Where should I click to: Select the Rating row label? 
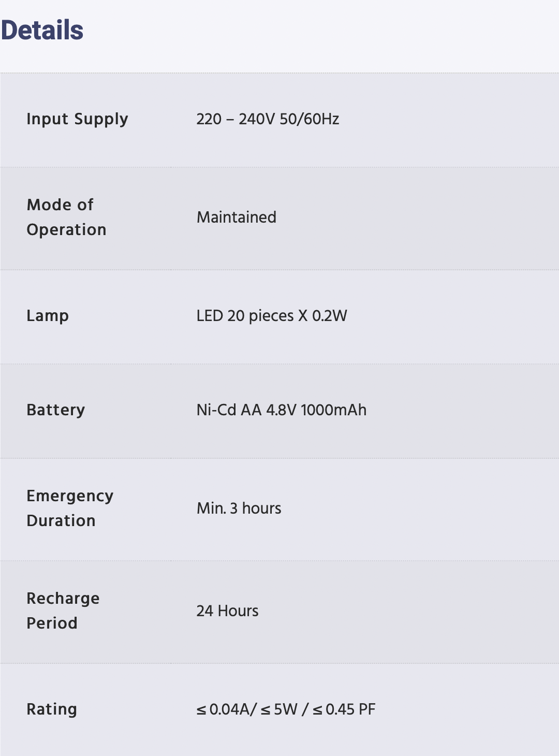pyautogui.click(x=52, y=709)
